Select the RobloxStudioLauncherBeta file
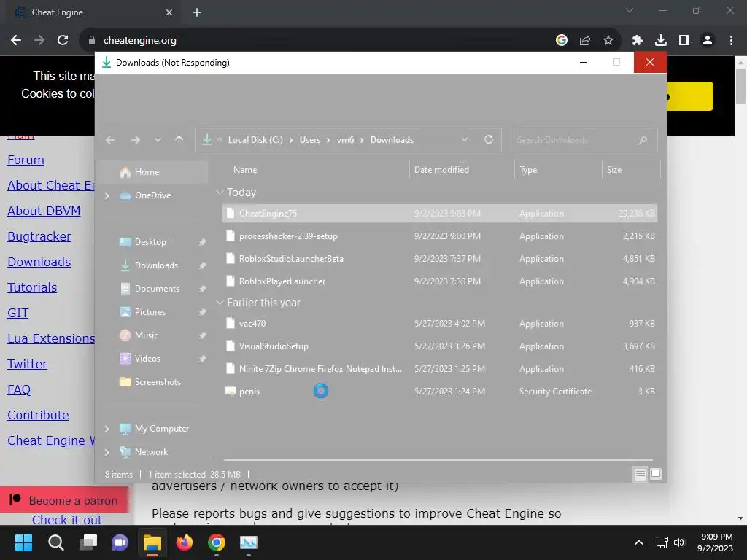747x560 pixels. (x=440, y=259)
